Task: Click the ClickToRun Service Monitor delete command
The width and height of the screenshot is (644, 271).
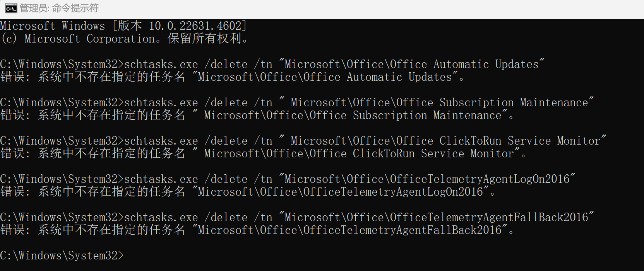Action: click(303, 141)
